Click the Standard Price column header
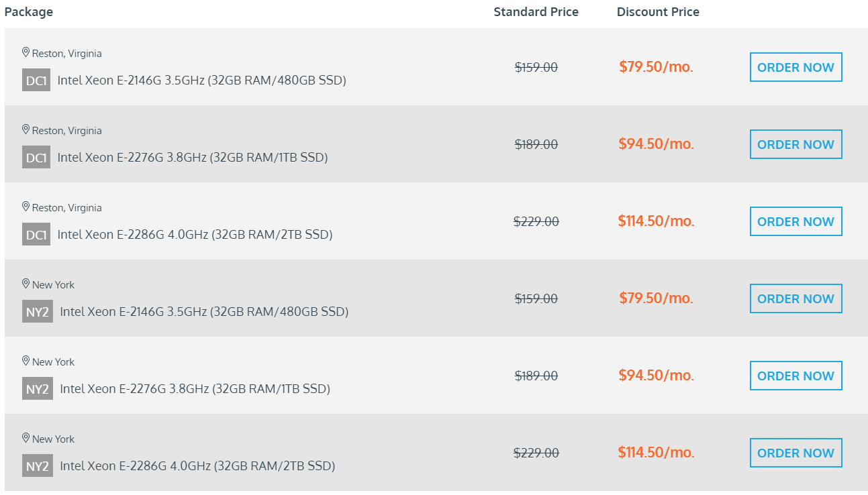Viewport: 868px width, 495px height. point(536,12)
